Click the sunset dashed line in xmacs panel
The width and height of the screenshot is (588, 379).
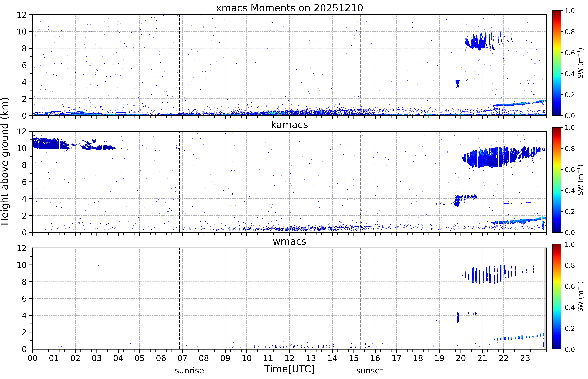pyautogui.click(x=361, y=65)
